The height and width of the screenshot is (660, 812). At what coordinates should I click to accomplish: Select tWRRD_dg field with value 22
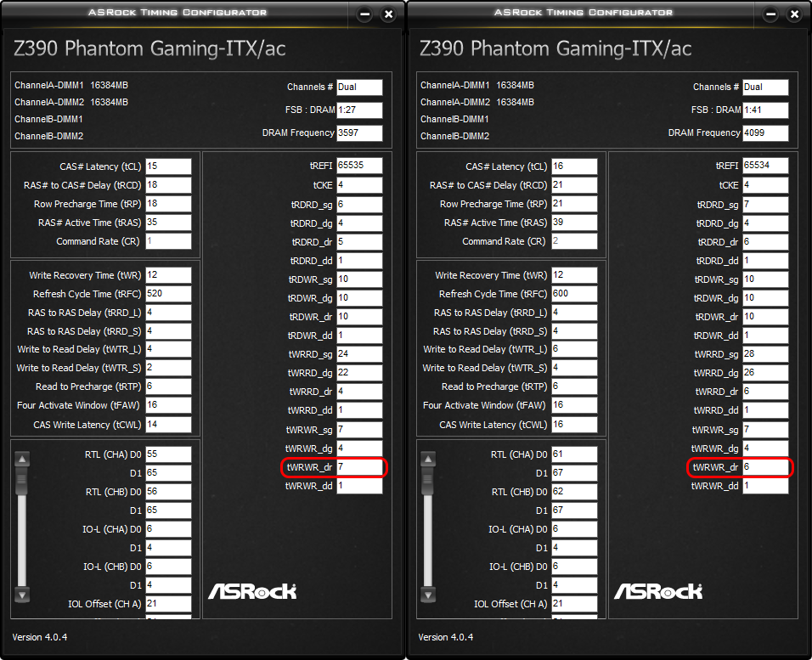[359, 373]
